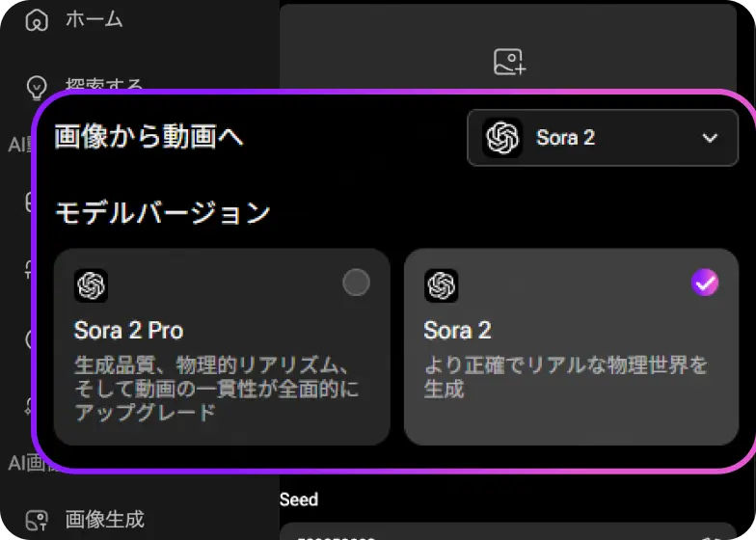Click the lightbulb icon beside 探索する
Image resolution: width=756 pixels, height=540 pixels.
pyautogui.click(x=37, y=87)
